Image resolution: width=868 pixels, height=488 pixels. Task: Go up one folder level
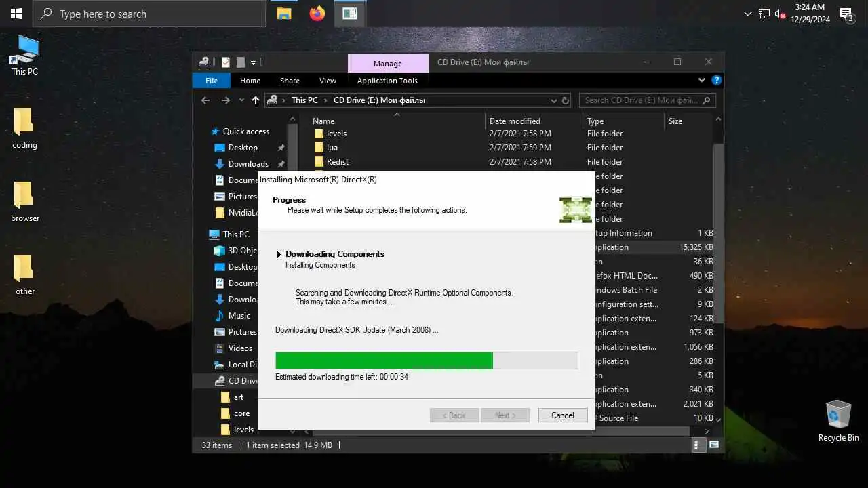[256, 100]
